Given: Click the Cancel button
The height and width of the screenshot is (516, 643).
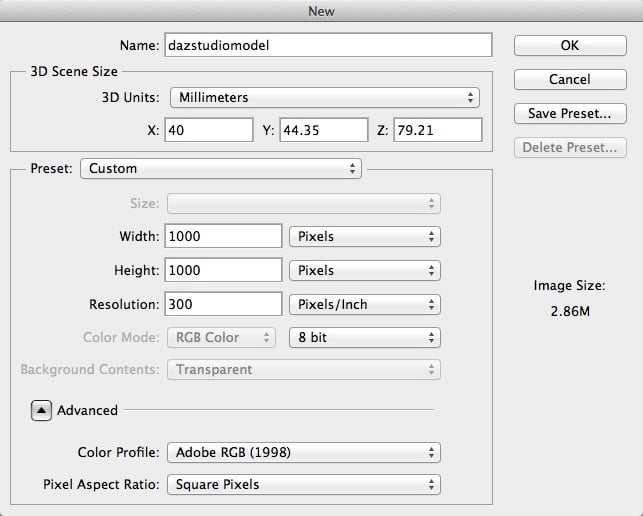Looking at the screenshot, I should [570, 79].
